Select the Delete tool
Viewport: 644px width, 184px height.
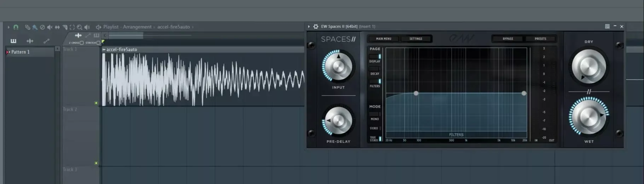pos(42,27)
